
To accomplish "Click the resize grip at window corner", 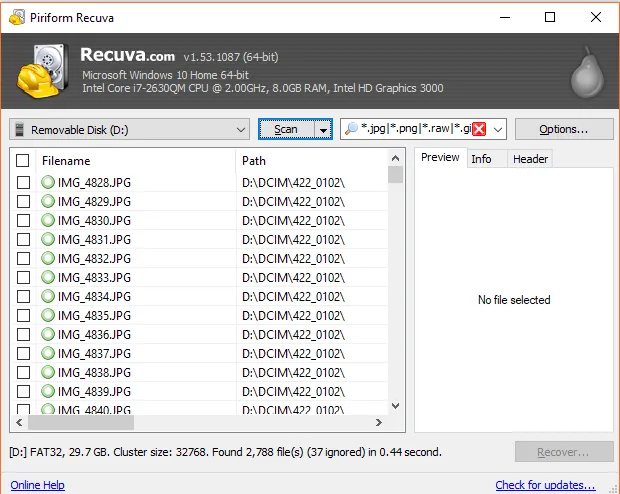I will [614, 489].
